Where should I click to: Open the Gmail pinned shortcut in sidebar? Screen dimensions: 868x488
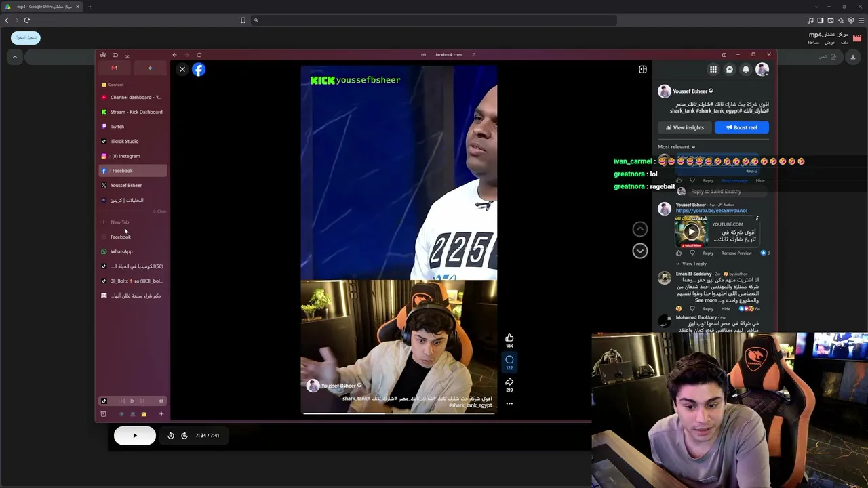[114, 68]
